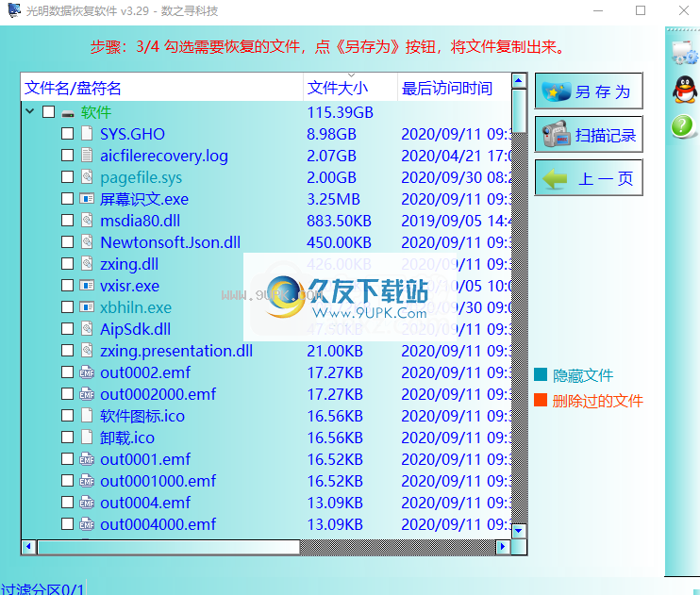Click the pagefile.sys file icon
The image size is (700, 595).
pyautogui.click(x=87, y=176)
